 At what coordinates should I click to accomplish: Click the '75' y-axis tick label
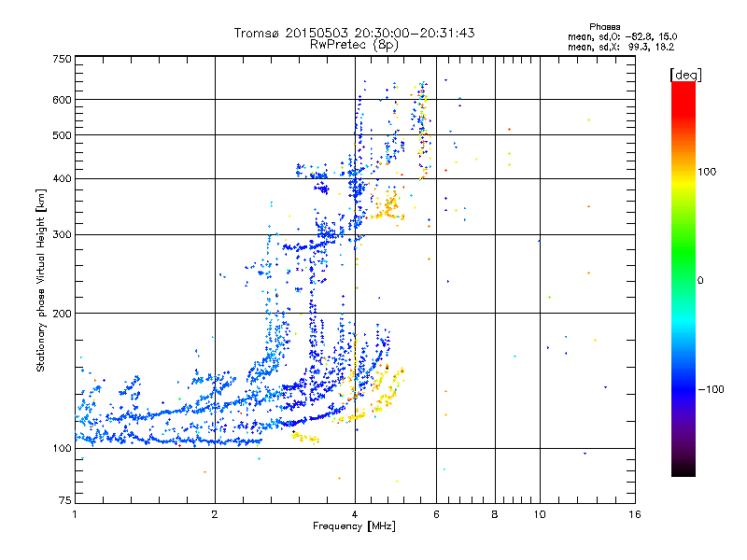tap(65, 500)
